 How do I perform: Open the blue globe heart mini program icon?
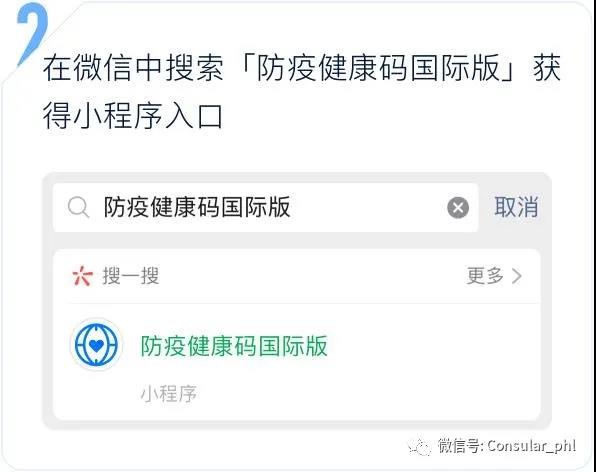(96, 345)
